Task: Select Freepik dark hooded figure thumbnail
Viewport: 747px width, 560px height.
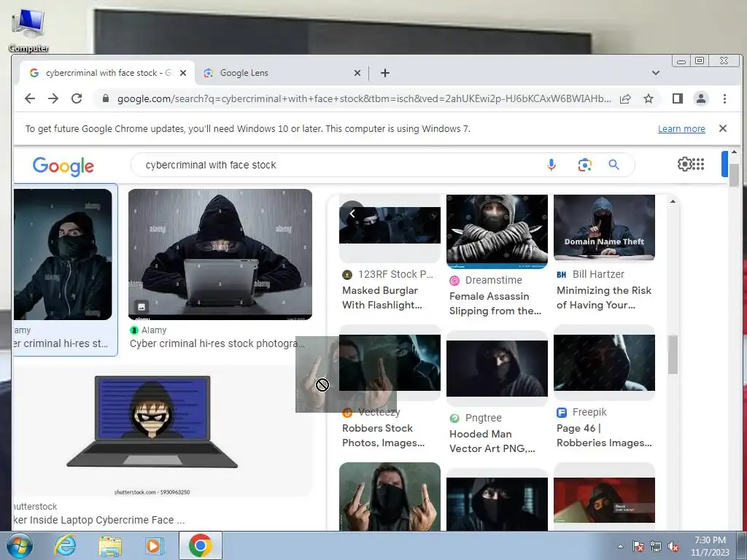Action: [604, 362]
